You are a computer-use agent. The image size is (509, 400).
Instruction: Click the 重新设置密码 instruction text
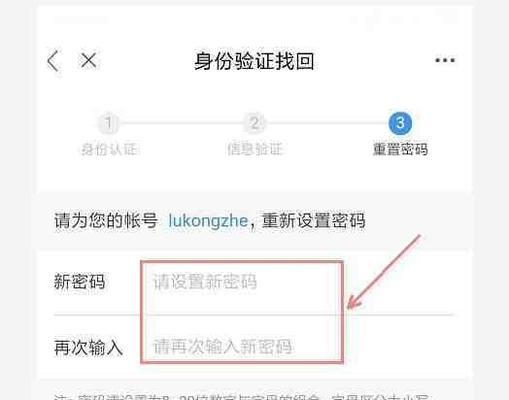coord(314,221)
